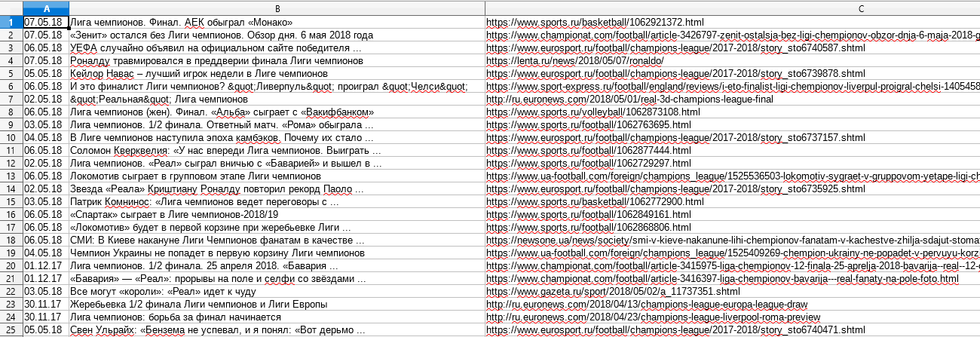The width and height of the screenshot is (980, 337).
Task: Select cell '«Реал» сыграл вничью с «Баварией»'
Action: point(277,164)
